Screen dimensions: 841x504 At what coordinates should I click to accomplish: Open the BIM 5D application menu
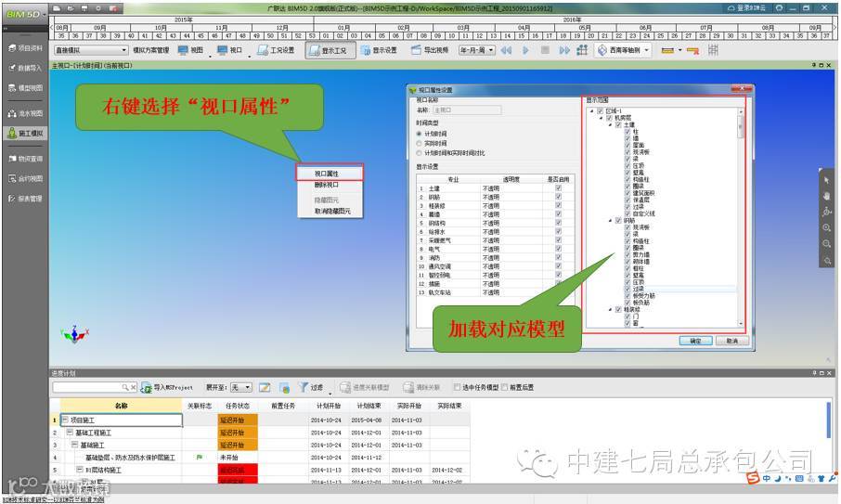point(25,15)
